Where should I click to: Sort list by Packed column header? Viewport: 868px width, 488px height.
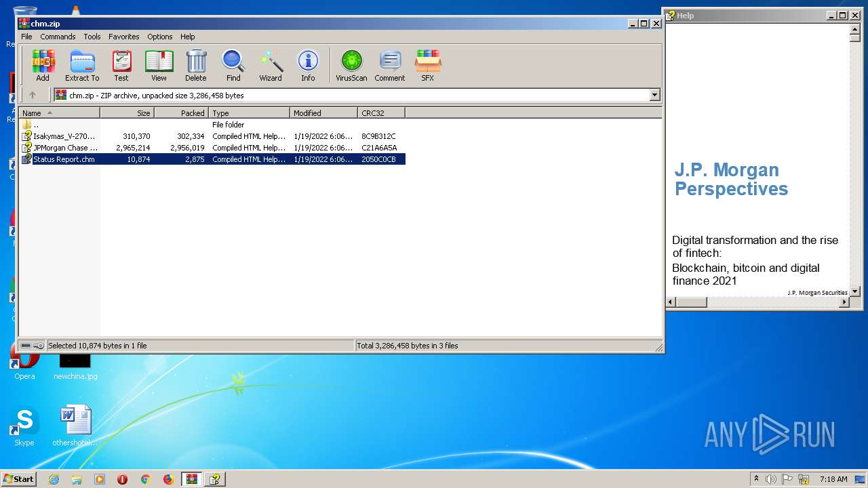(182, 113)
